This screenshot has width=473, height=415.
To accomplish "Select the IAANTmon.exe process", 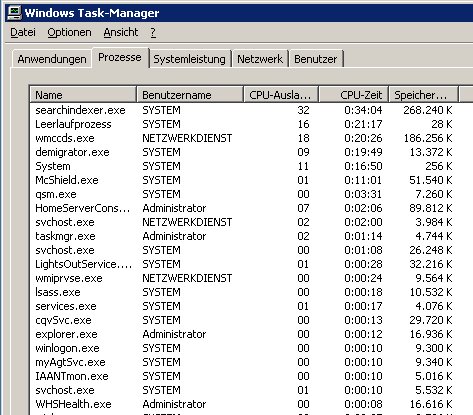I will [244, 376].
